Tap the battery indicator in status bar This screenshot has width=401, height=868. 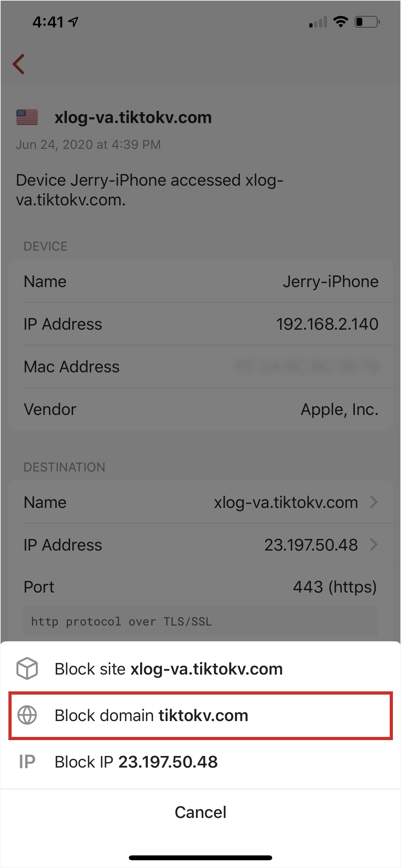[x=367, y=22]
